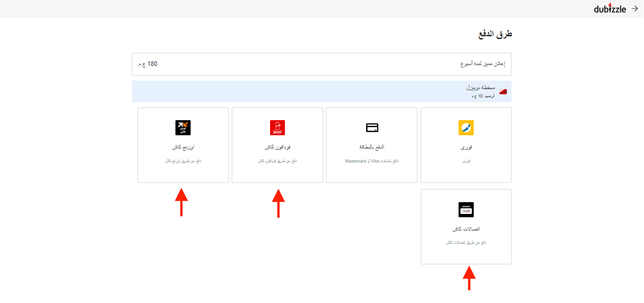
Task: Click ادفع عن طريق اتصالات كاش description
Action: tap(466, 243)
